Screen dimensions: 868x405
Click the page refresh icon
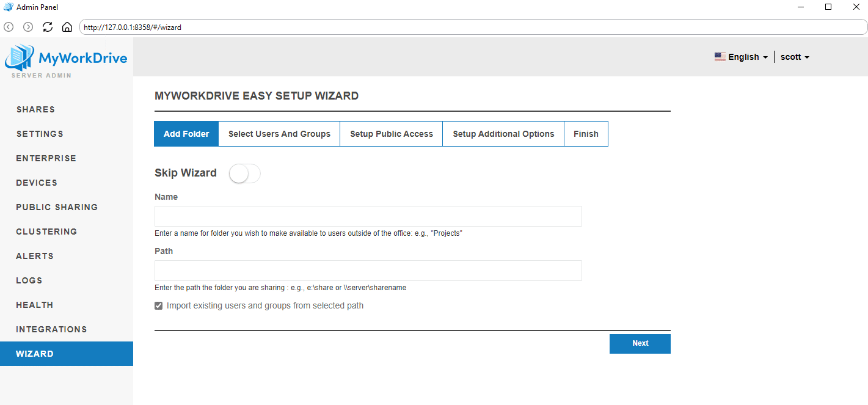(x=48, y=27)
